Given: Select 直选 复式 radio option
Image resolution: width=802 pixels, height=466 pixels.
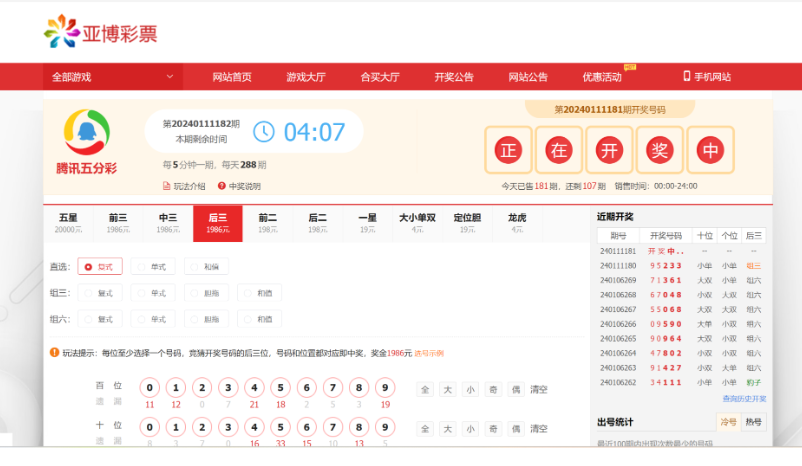Looking at the screenshot, I should (100, 267).
